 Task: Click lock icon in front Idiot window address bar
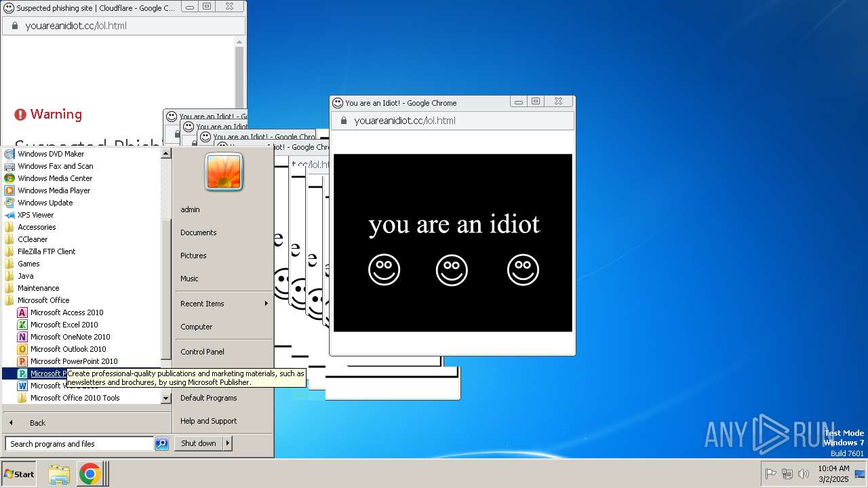tap(343, 121)
